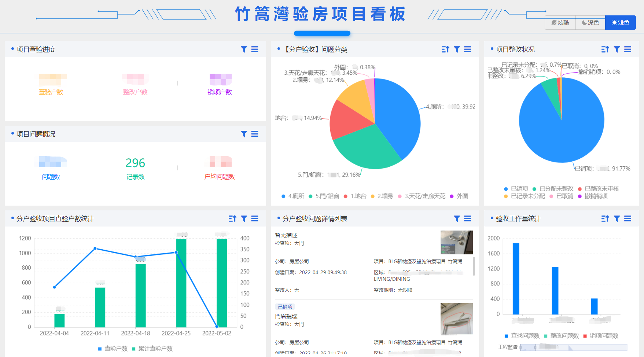Select 浅色 theme button
Viewport: 644px width, 357px height.
620,23
